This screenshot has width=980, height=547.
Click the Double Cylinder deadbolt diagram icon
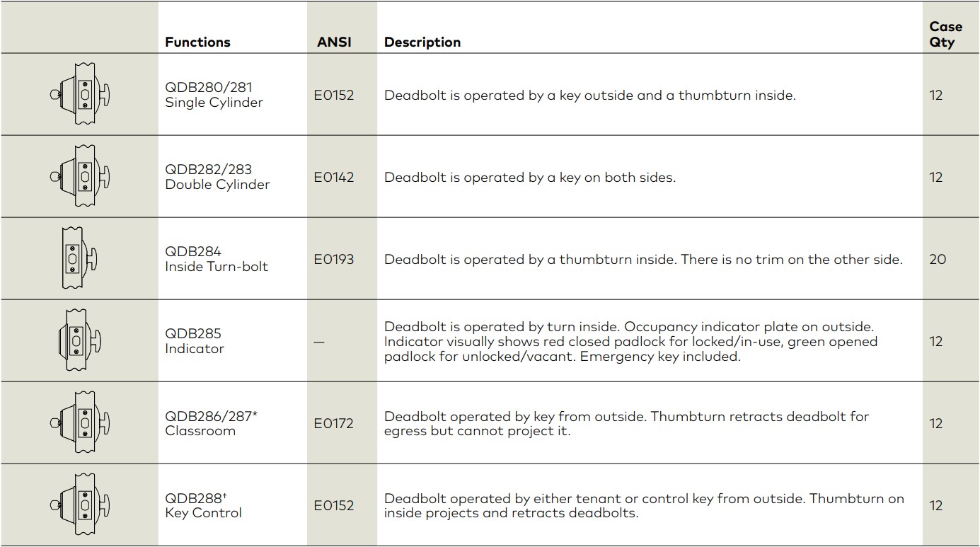click(x=80, y=177)
